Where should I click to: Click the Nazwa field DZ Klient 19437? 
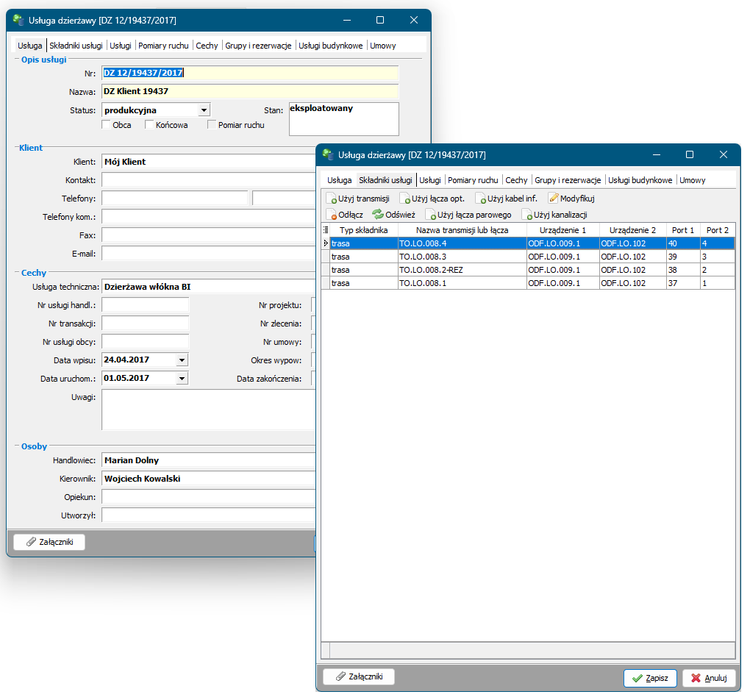[x=250, y=91]
